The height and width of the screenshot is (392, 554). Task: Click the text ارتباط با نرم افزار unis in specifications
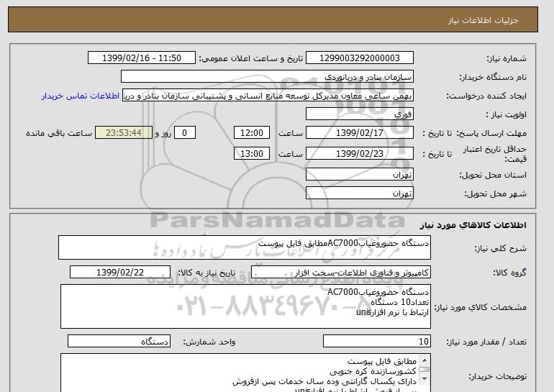[x=393, y=313]
